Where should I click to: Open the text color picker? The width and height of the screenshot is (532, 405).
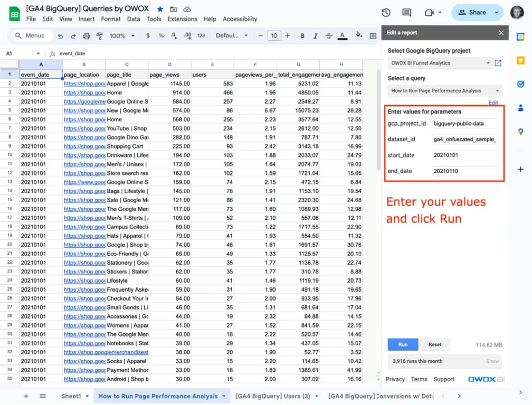pos(343,35)
